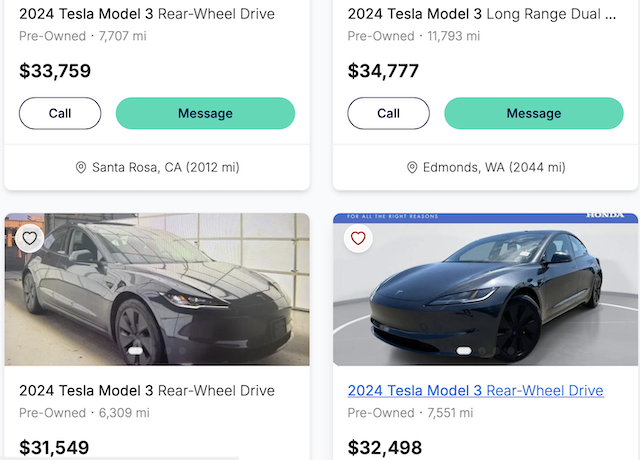The image size is (640, 460).
Task: Toggle the heart on the $32,498 Tesla
Action: (x=358, y=238)
